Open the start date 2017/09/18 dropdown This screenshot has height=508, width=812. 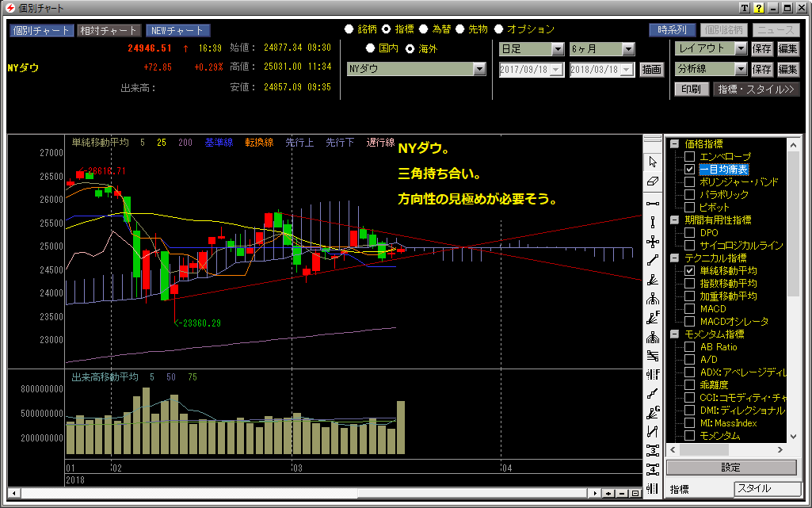coord(557,70)
